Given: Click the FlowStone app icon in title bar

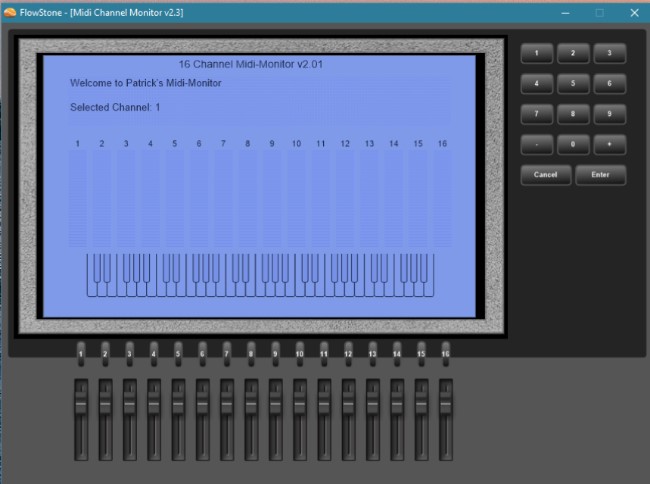Looking at the screenshot, I should [10, 12].
